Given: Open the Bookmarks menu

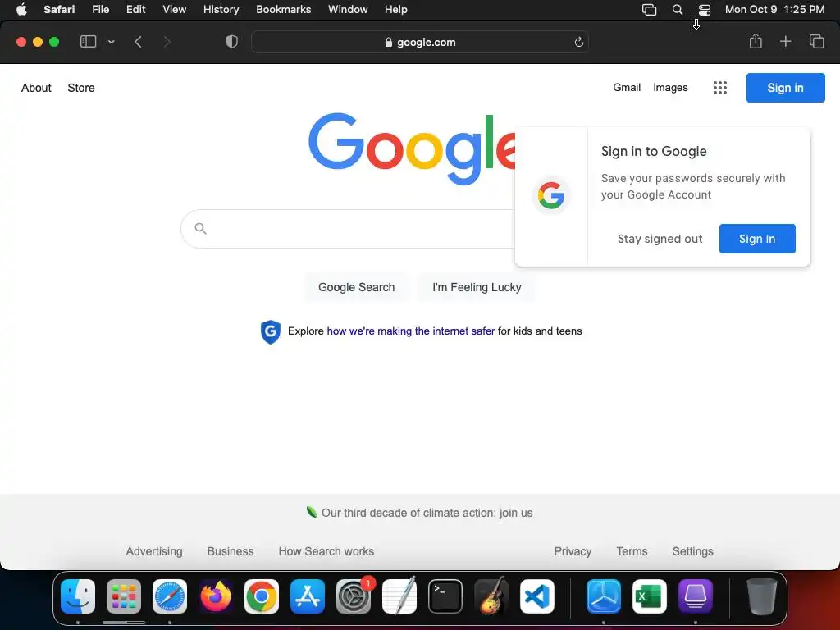Looking at the screenshot, I should [x=283, y=10].
